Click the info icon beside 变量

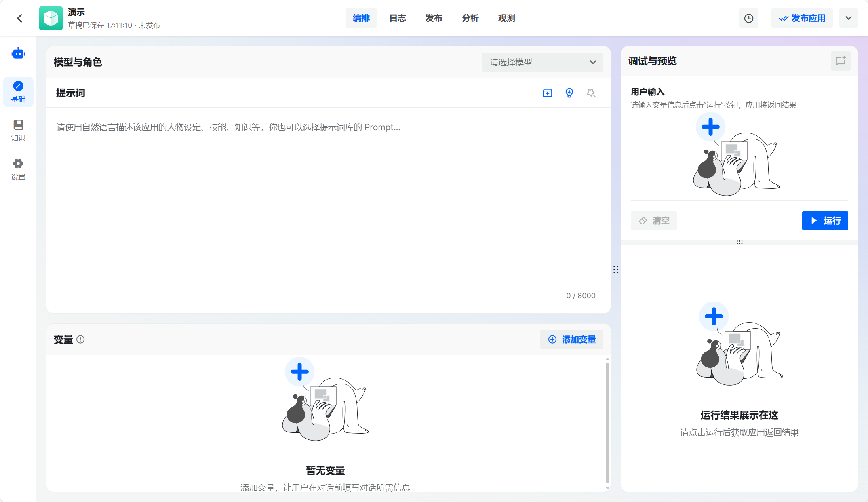[x=80, y=340]
